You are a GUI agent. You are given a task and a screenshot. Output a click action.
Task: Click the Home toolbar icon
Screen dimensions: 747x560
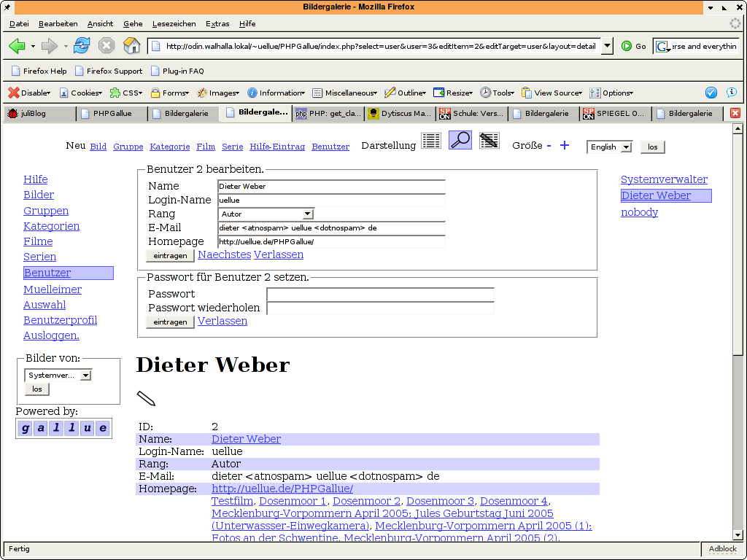pyautogui.click(x=131, y=46)
